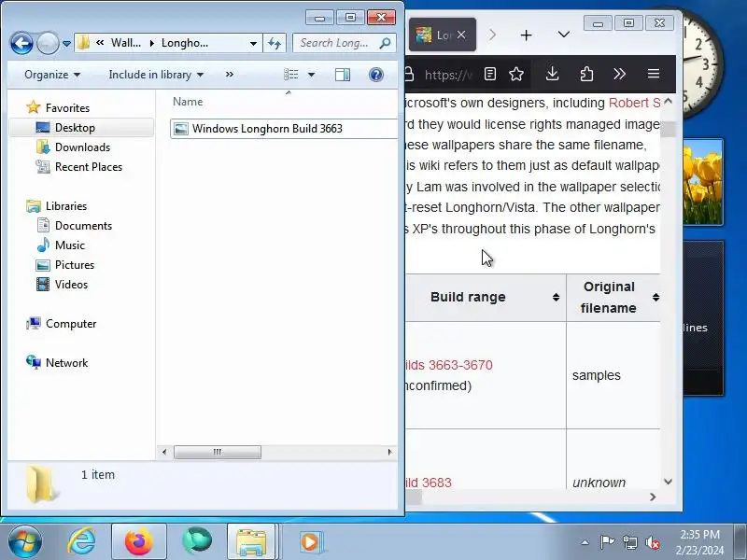
Task: Launch Internet Explorer from taskbar
Action: click(x=82, y=541)
